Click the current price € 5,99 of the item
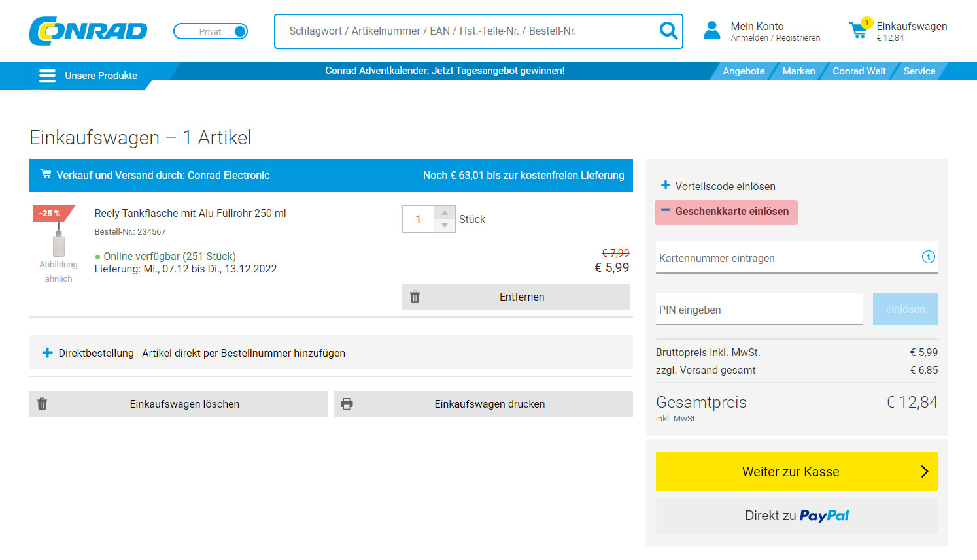The image size is (977, 560). 612,268
